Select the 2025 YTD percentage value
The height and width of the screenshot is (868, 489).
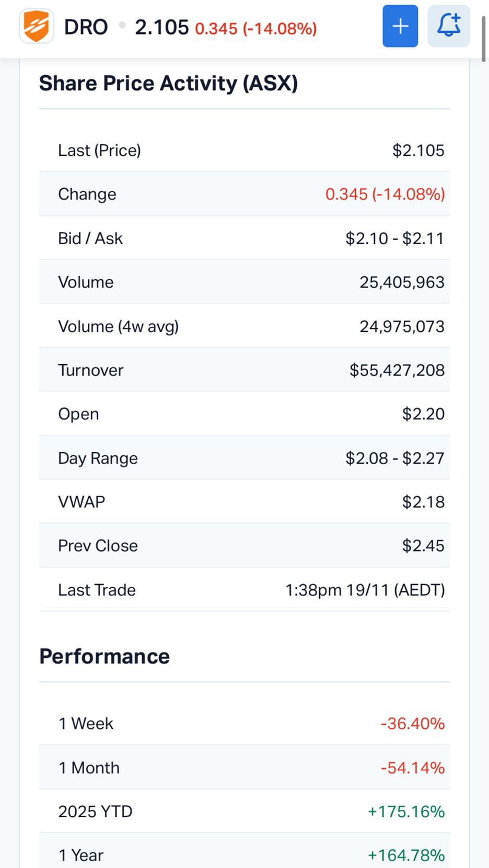pos(406,812)
